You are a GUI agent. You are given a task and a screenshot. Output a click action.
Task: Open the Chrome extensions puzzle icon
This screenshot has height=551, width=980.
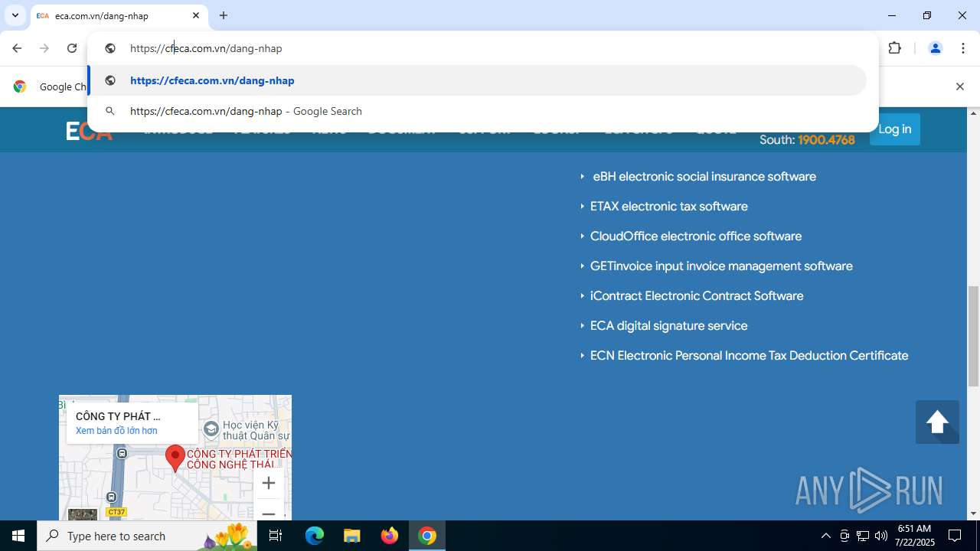click(x=894, y=48)
